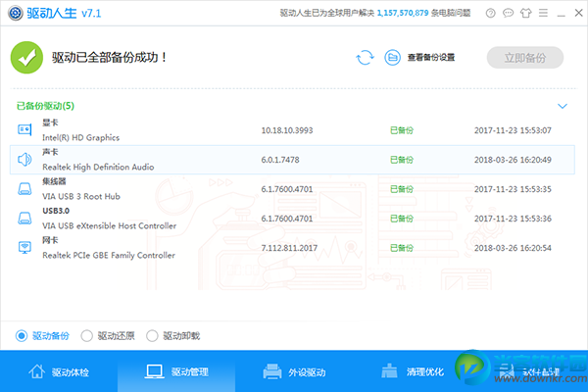Image resolution: width=588 pixels, height=392 pixels.
Task: Open the help question mark icon
Action: 491,13
